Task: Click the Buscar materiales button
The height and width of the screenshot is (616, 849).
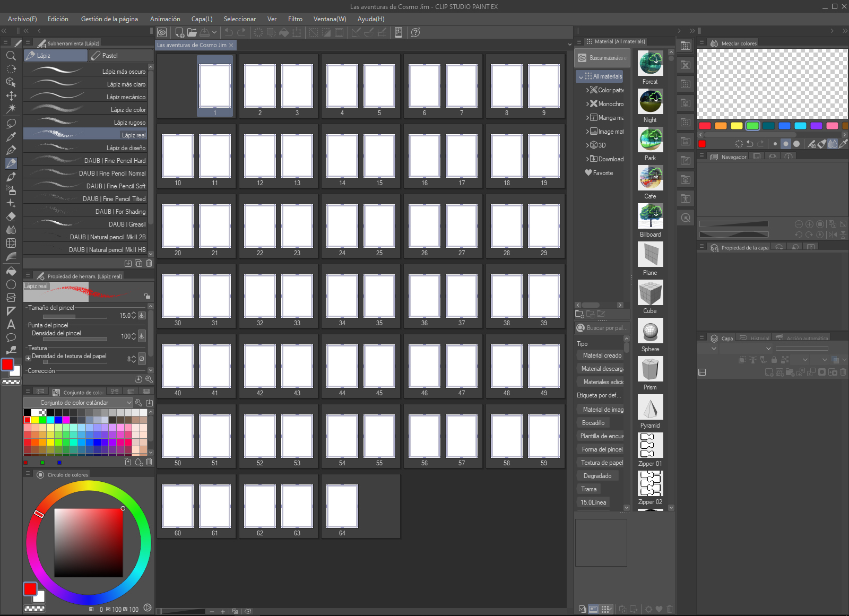Action: coord(602,58)
